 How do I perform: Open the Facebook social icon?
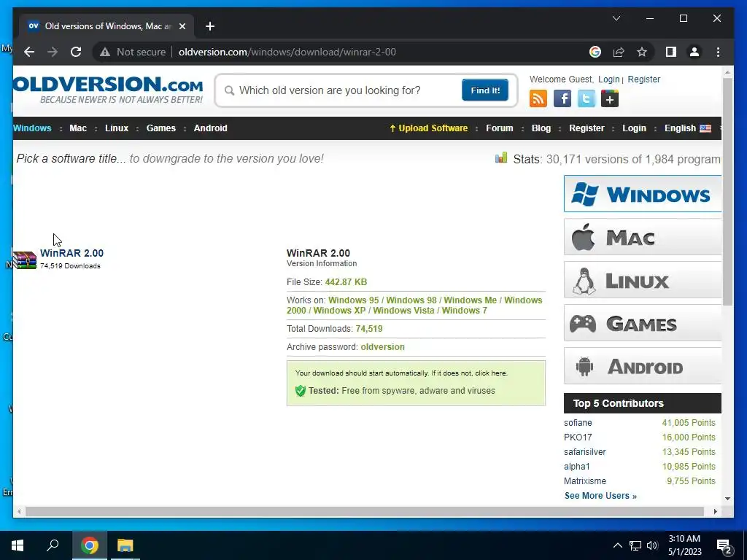click(x=562, y=98)
